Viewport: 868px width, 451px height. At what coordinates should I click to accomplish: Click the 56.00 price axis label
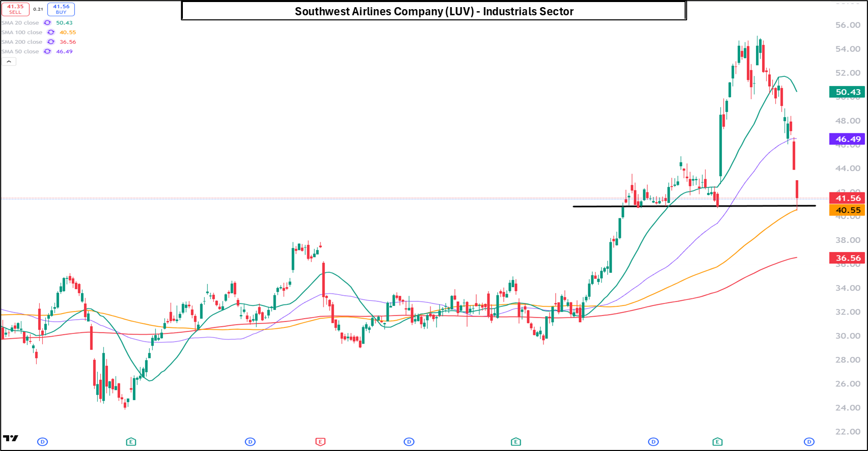pos(848,25)
